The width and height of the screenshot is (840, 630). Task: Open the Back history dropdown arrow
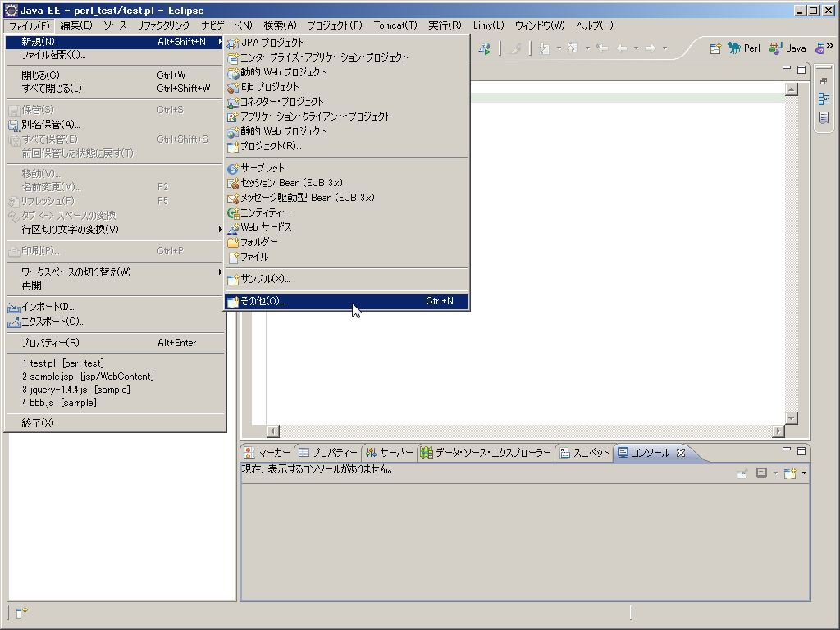[636, 48]
